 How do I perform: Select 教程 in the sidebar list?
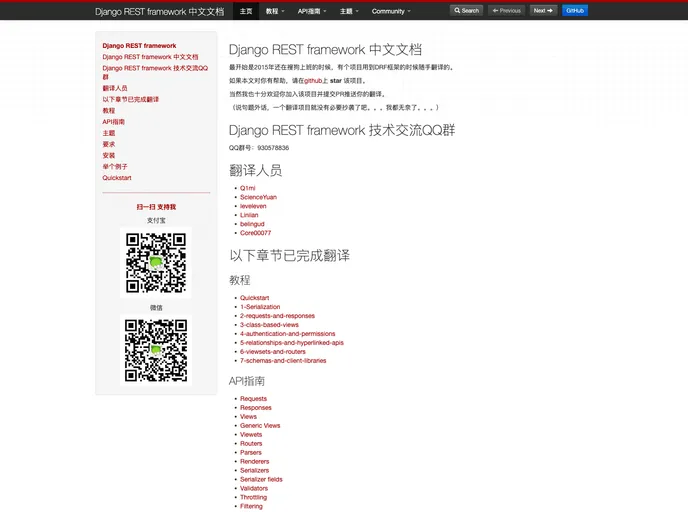(x=108, y=111)
